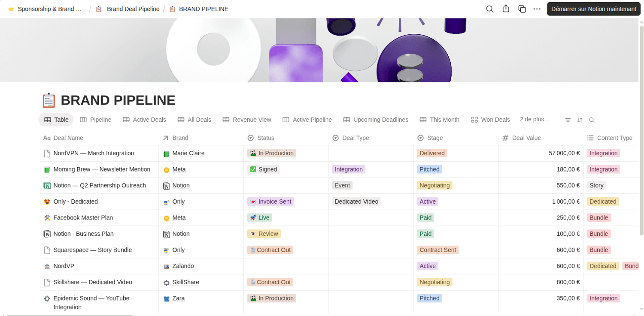Viewport: 644px width, 316px height.
Task: Switch to the Active Deals view
Action: coord(144,120)
